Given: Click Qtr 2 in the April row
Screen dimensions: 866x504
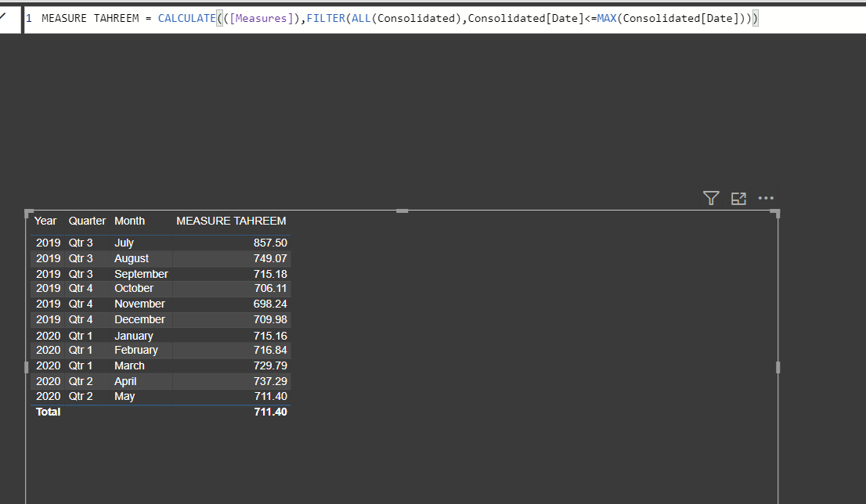Looking at the screenshot, I should coord(81,381).
